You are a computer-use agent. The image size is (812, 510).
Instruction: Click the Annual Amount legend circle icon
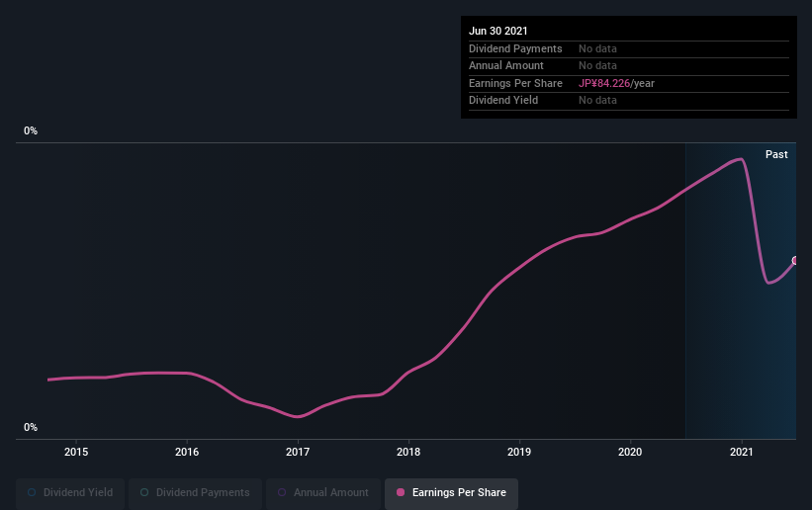282,492
